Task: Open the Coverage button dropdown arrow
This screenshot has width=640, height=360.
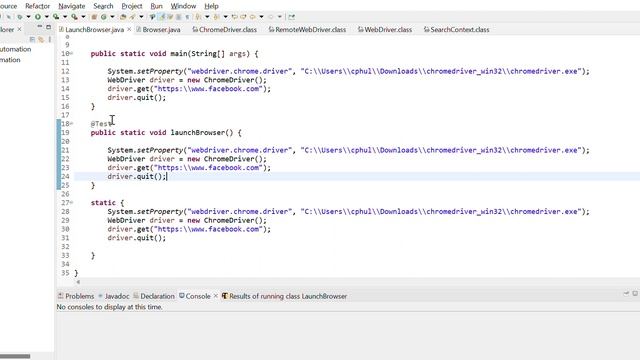Action: (65, 17)
